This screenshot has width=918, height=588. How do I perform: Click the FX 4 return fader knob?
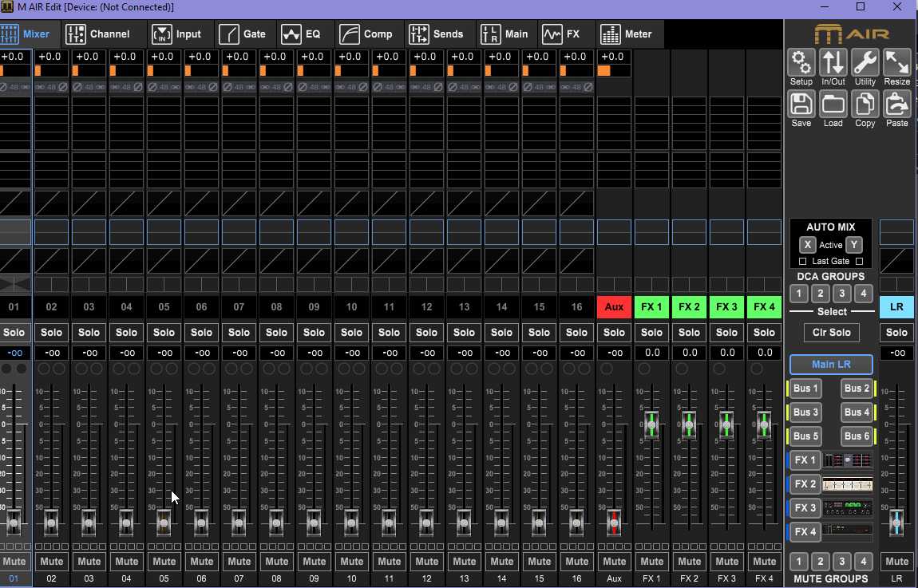tap(764, 424)
